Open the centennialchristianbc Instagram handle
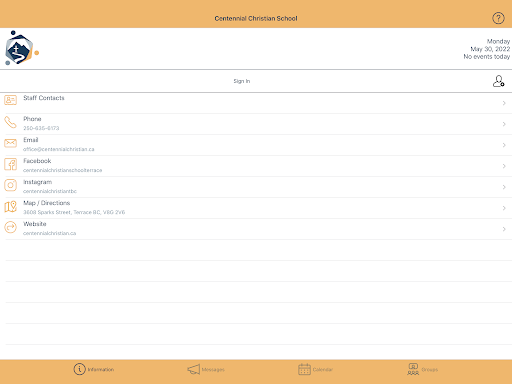Image resolution: width=512 pixels, height=384 pixels. tap(50, 191)
